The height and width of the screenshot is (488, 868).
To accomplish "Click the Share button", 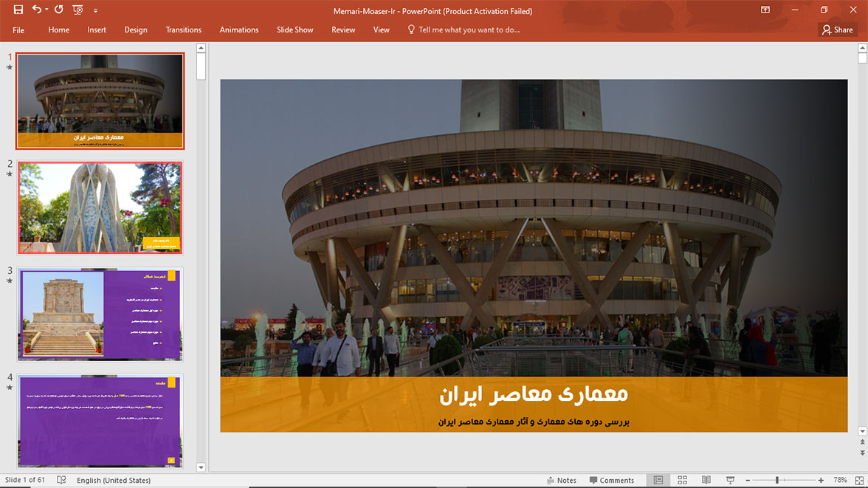I will [x=838, y=30].
